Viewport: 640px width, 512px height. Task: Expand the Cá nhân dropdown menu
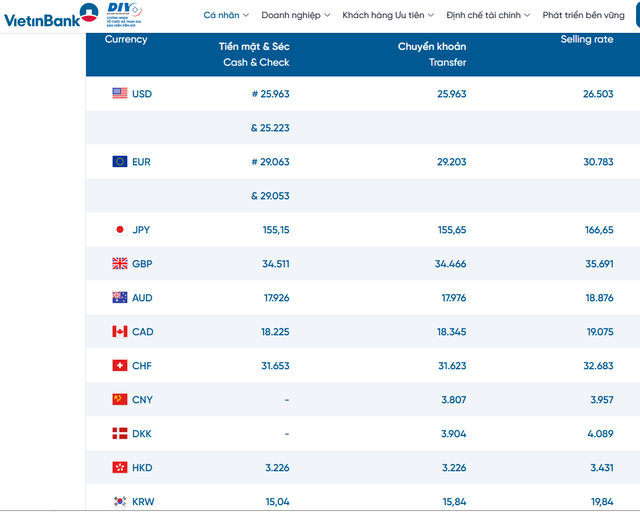(x=226, y=15)
